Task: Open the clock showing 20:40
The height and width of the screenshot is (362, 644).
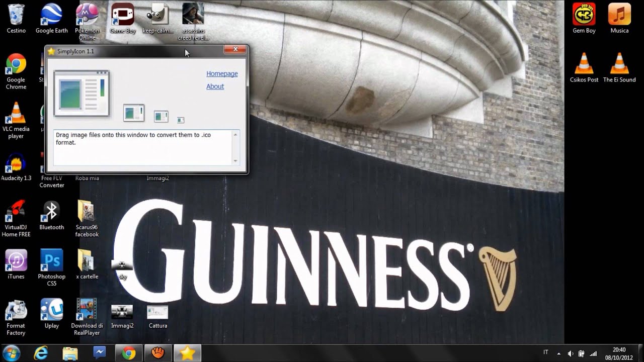Action: pyautogui.click(x=619, y=353)
